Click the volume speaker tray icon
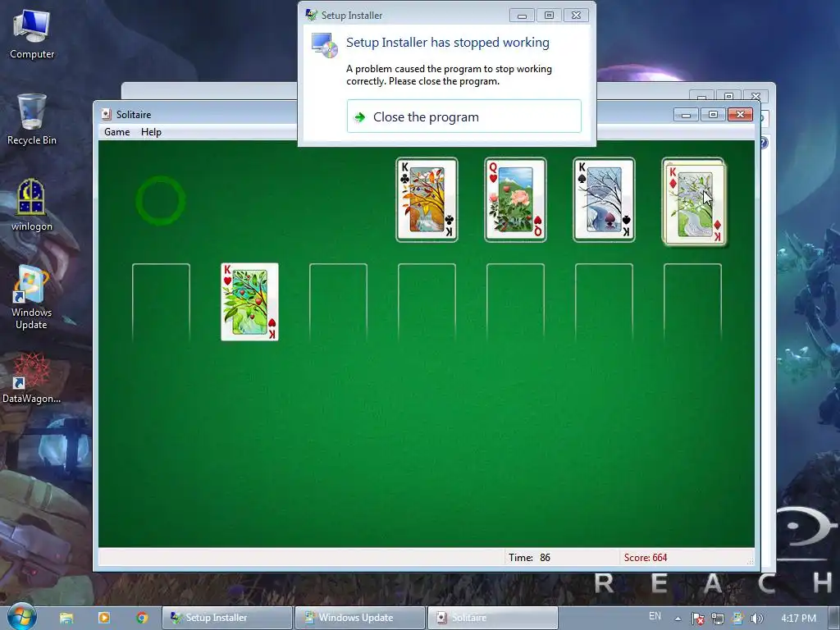 click(756, 619)
